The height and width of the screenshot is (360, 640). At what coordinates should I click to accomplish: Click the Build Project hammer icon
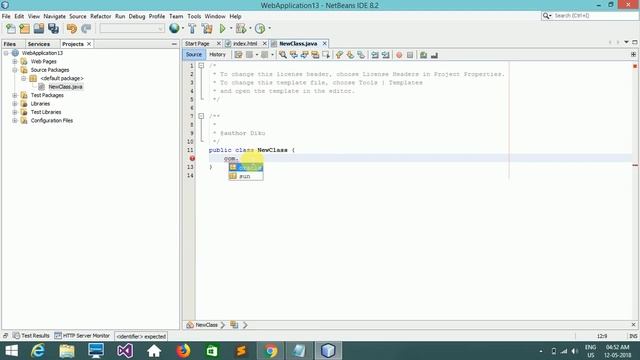pyautogui.click(x=192, y=29)
